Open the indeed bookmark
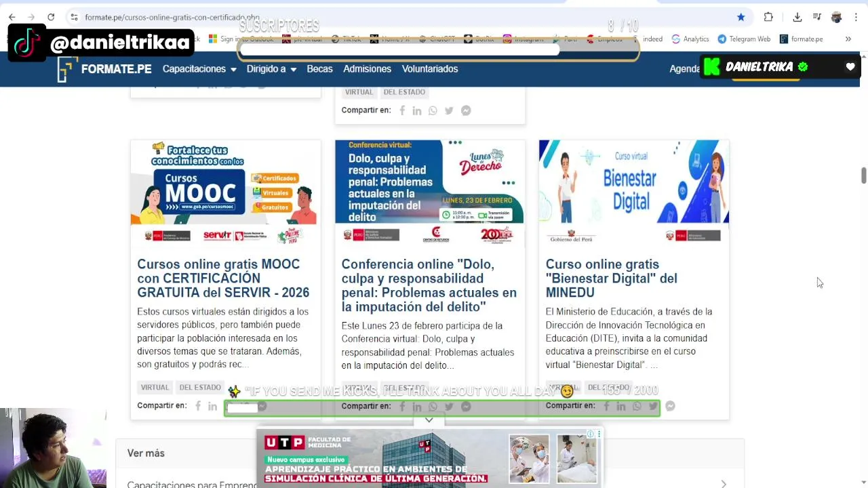 pyautogui.click(x=652, y=39)
